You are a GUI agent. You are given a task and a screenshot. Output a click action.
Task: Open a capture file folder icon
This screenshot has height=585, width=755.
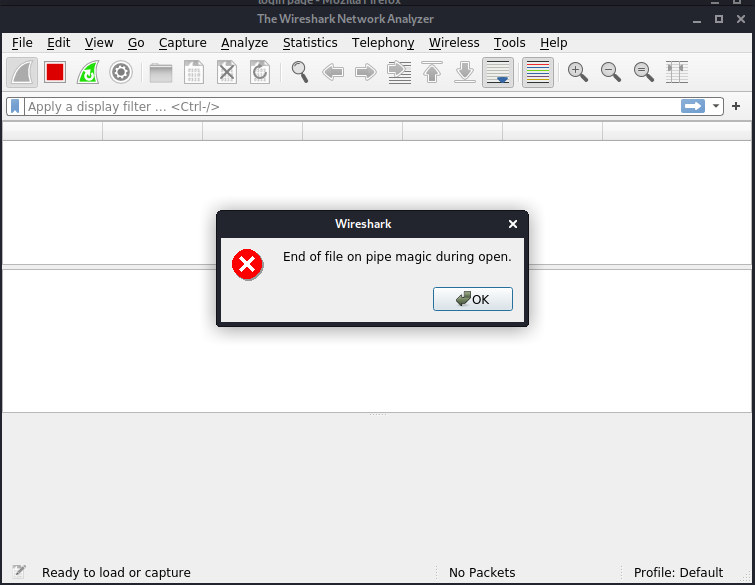[161, 73]
